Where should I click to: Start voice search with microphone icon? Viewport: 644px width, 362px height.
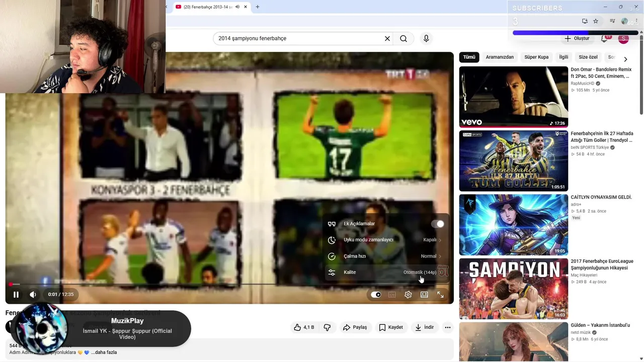pos(426,38)
